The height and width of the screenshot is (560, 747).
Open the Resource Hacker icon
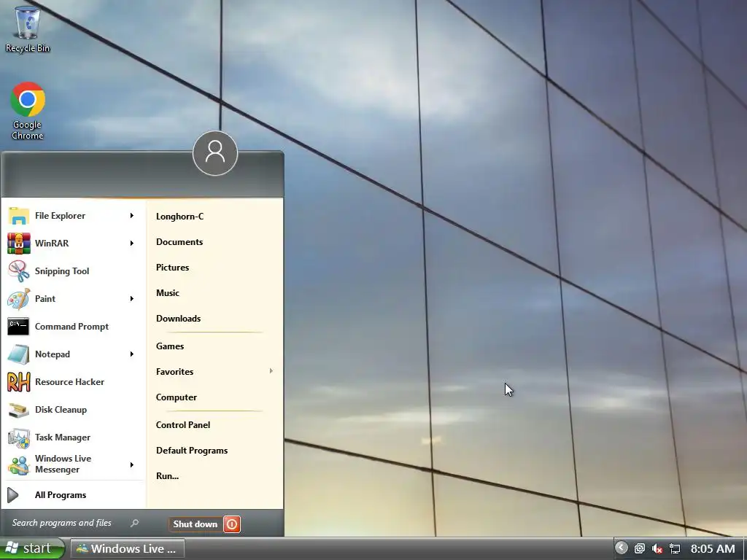pyautogui.click(x=18, y=382)
